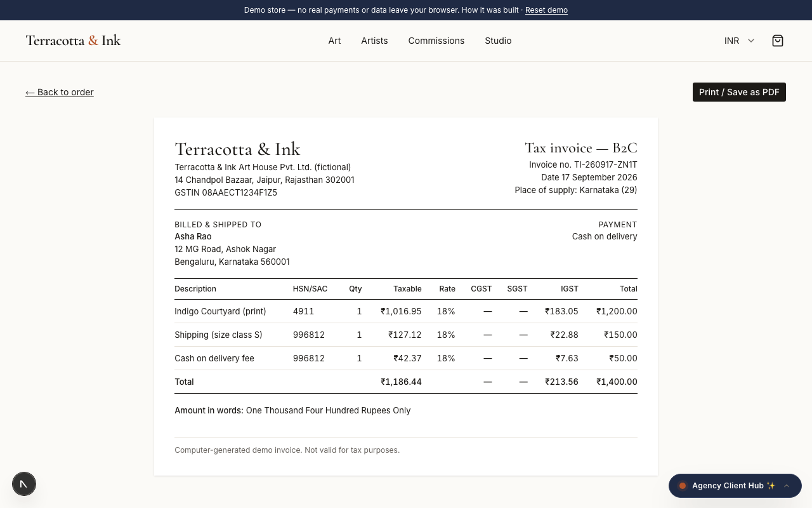Select Commissions in the navigation

pos(436,41)
